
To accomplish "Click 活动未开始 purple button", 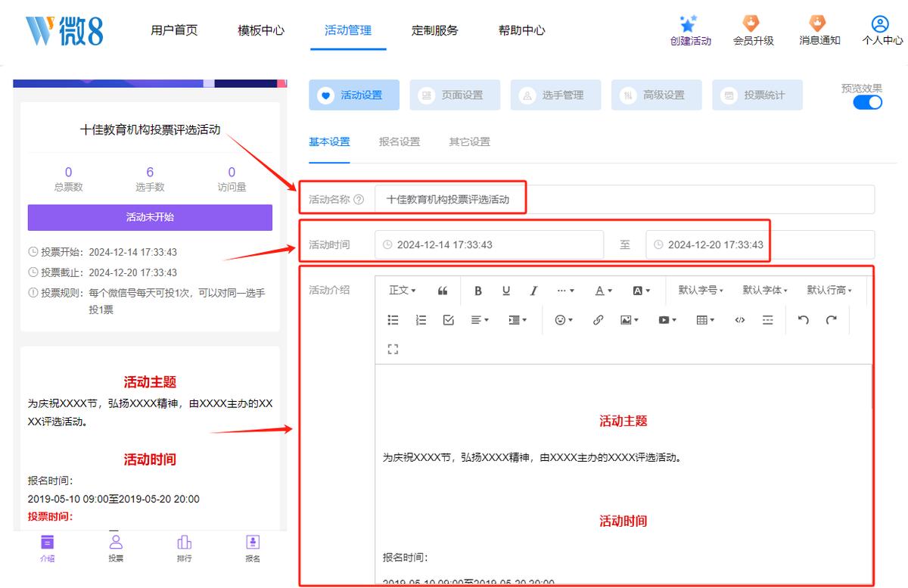I will [150, 217].
